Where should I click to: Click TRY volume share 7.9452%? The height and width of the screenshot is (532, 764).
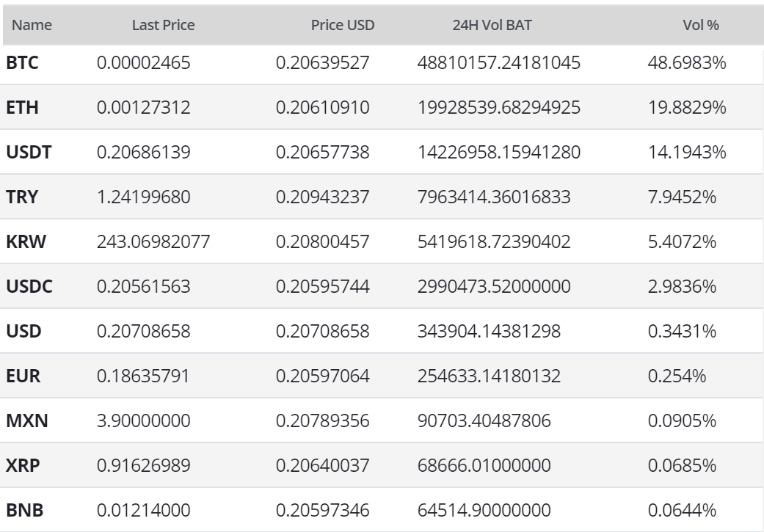(682, 197)
